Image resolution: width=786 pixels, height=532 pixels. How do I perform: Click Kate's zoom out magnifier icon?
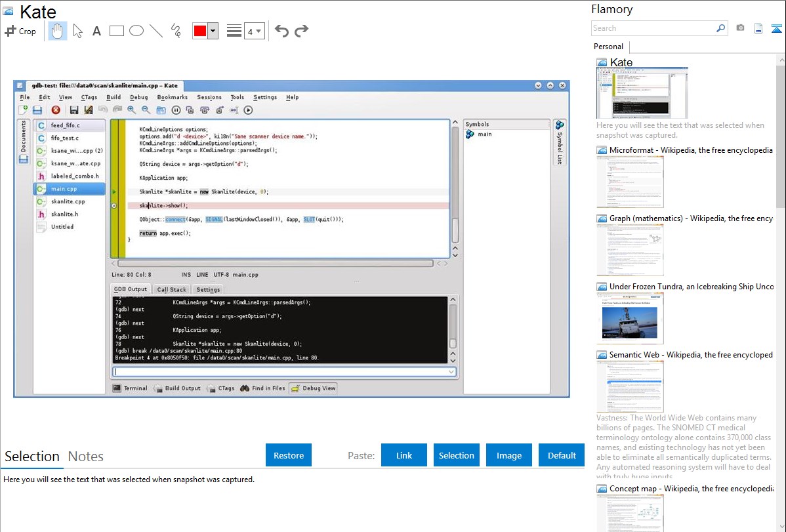(x=146, y=110)
